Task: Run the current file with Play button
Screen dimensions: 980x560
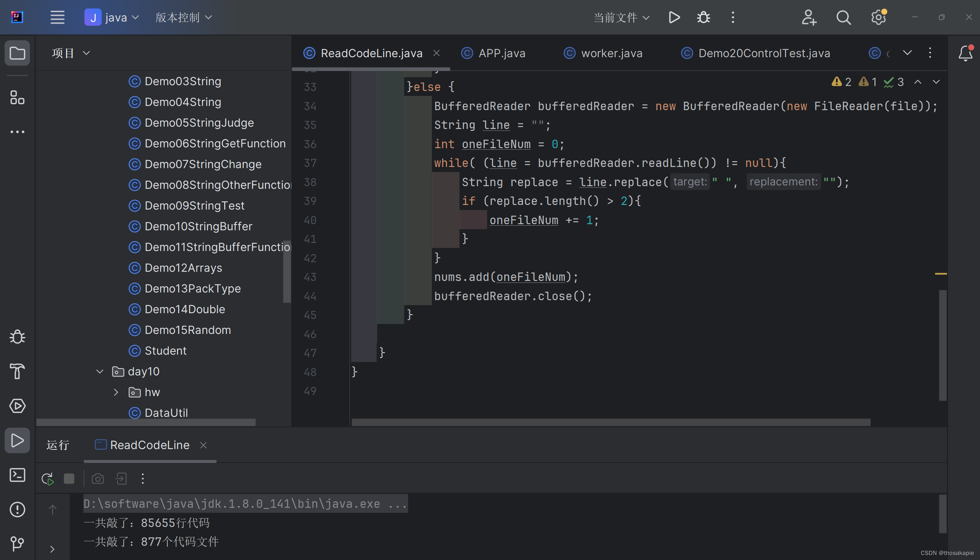Action: coord(674,17)
